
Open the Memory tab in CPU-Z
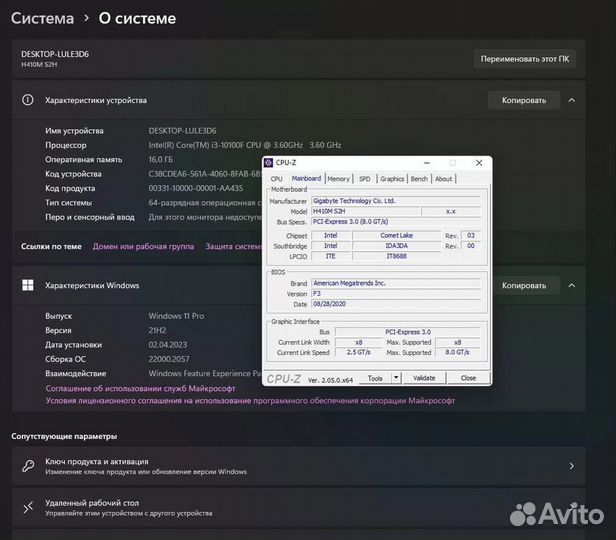point(339,179)
